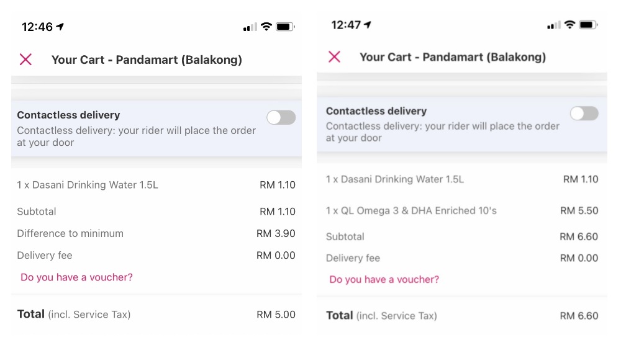644x353 pixels.
Task: Tap the Total RM 6.60 row
Action: (x=461, y=316)
